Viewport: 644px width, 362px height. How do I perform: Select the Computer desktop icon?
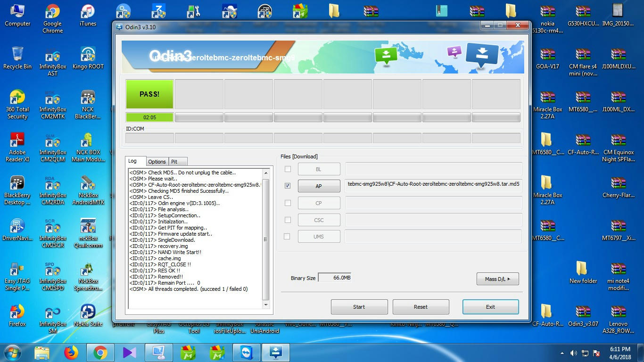17,15
